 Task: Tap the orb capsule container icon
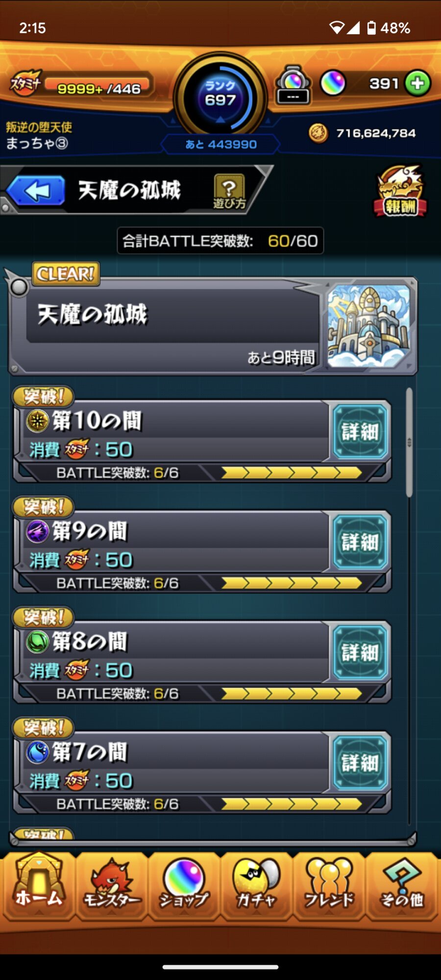293,85
